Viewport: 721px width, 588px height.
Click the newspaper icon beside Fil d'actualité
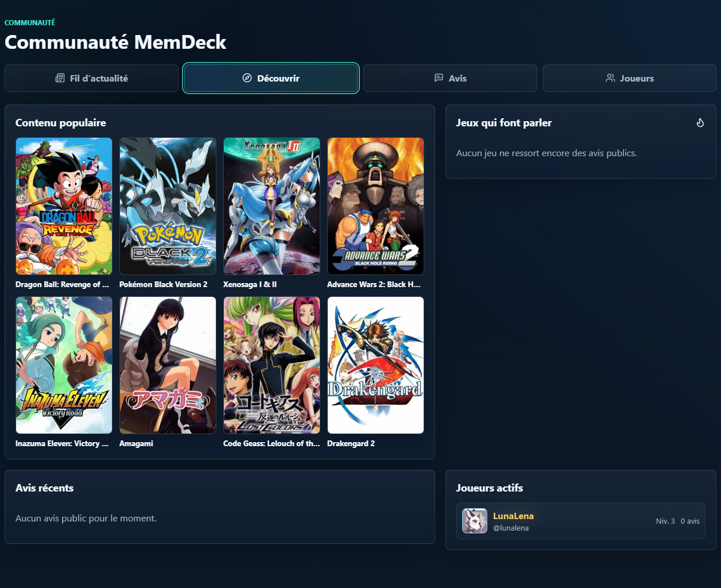60,78
